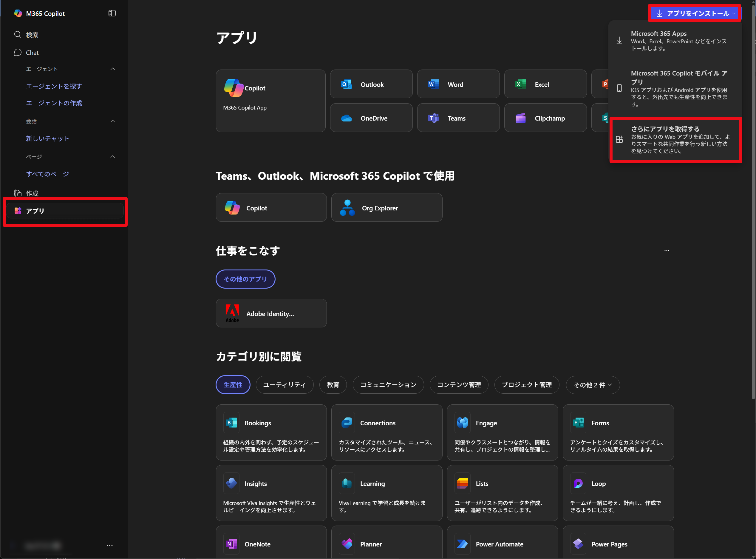Image resolution: width=756 pixels, height=559 pixels.
Task: Open the account more options ellipsis in sidebar
Action: pos(109,546)
